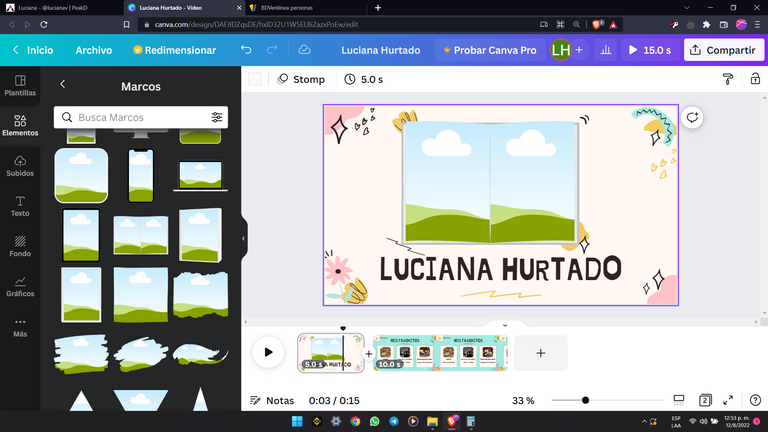Screen dimensions: 768x432
Task: Open the analytics chart icon
Action: 606,50
